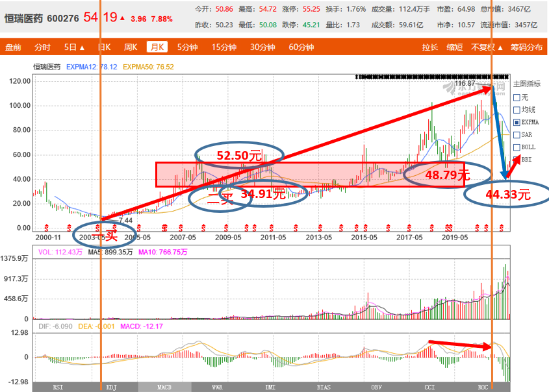This screenshot has width=549, height=392.
Task: Switch to the 盘前 pre-market tab
Action: [x=13, y=47]
